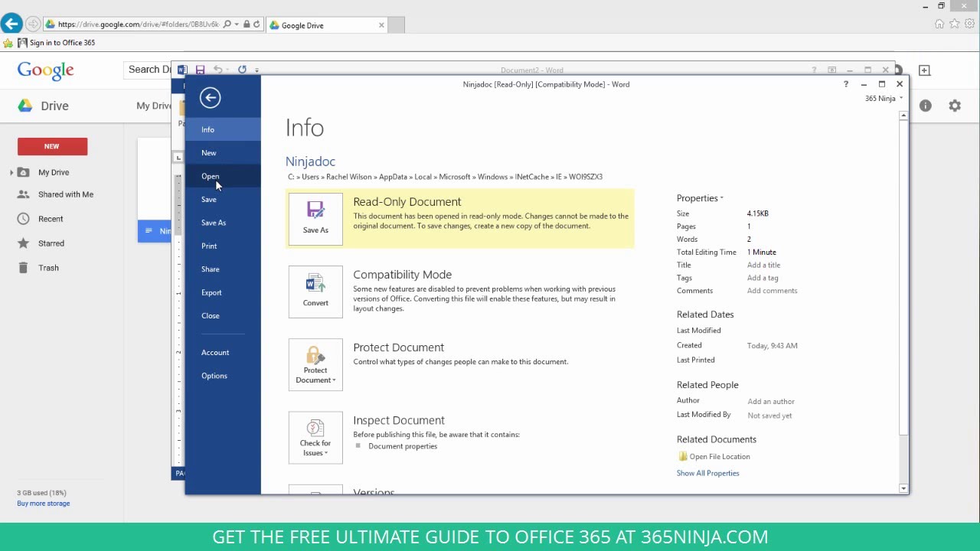The height and width of the screenshot is (551, 980).
Task: Click the back arrow in Word backstage
Action: click(x=210, y=97)
